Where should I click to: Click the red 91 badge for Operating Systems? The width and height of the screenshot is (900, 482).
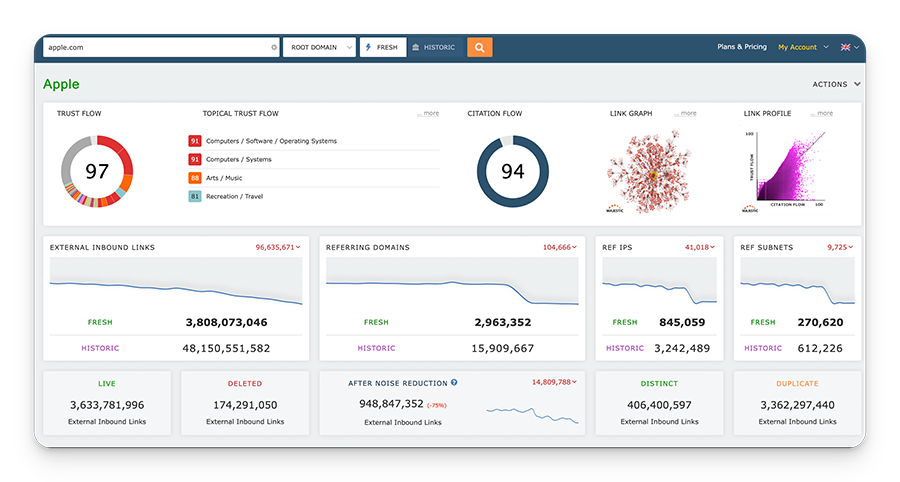[195, 141]
